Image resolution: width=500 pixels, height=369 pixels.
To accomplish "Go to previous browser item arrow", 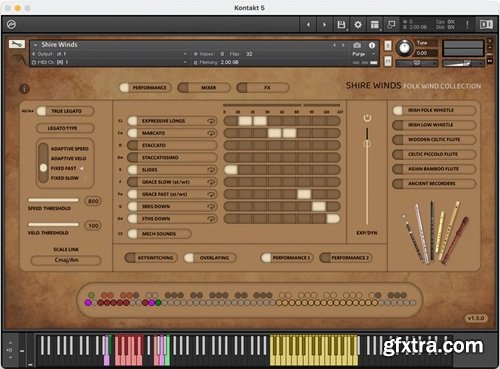I will [x=308, y=25].
